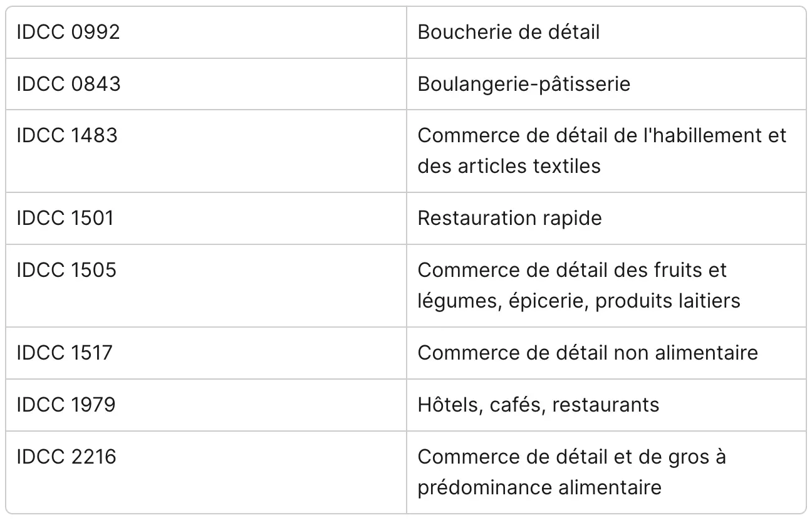
Task: Click the words 'des articles textiles'
Action: 509,166
